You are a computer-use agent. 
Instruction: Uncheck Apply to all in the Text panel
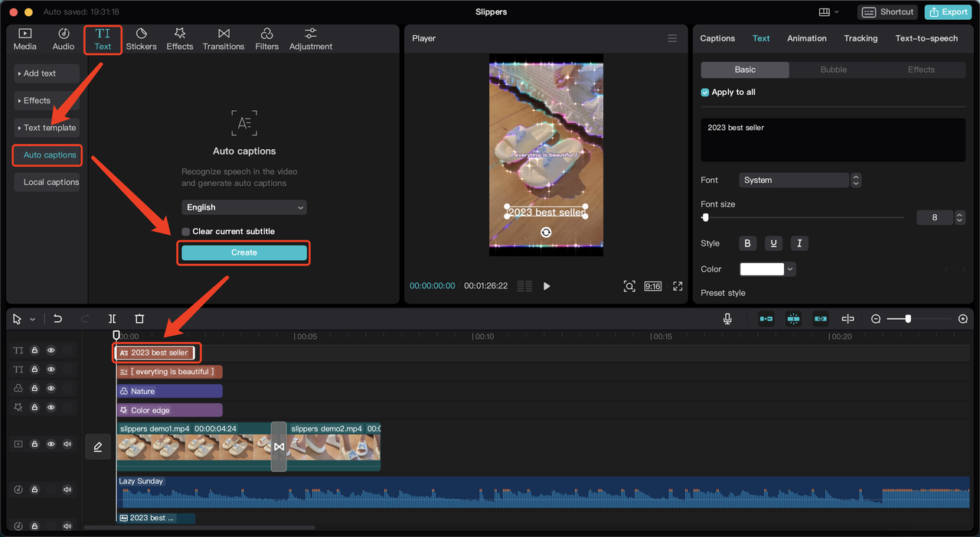[x=704, y=92]
